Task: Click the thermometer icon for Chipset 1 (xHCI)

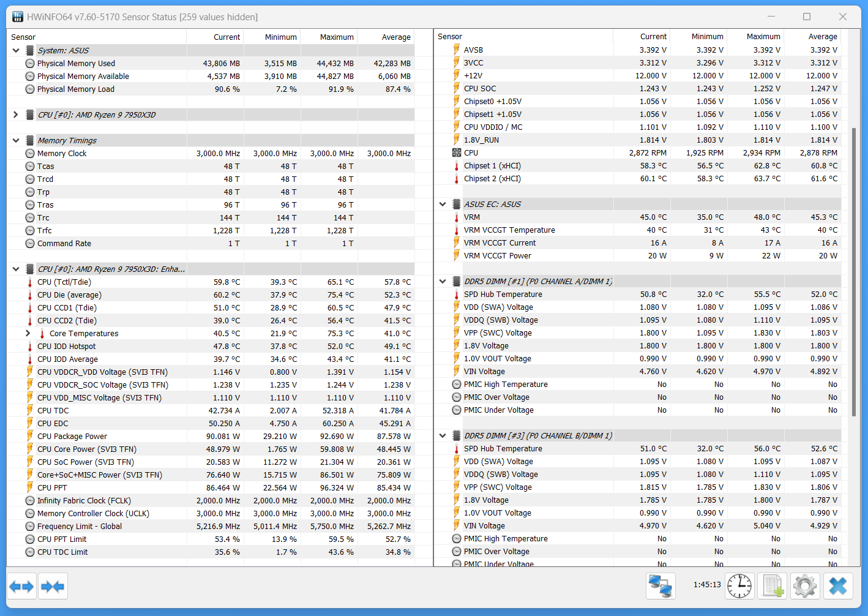Action: [x=457, y=166]
